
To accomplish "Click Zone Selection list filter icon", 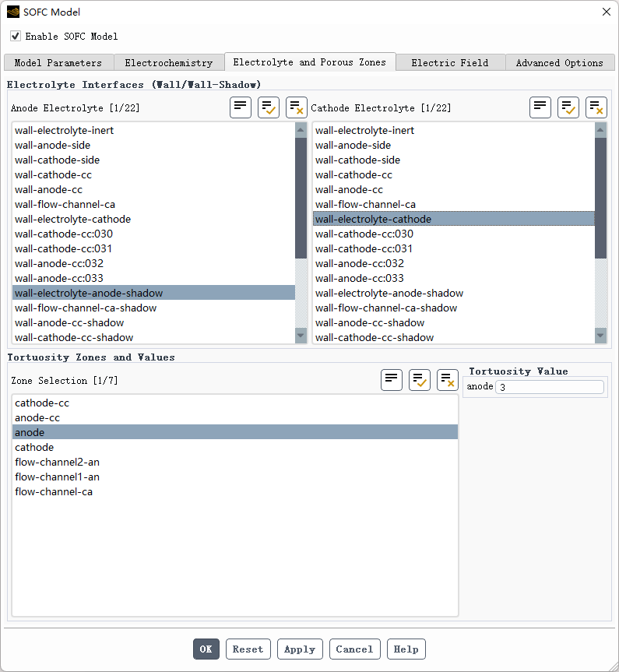I will pyautogui.click(x=392, y=380).
